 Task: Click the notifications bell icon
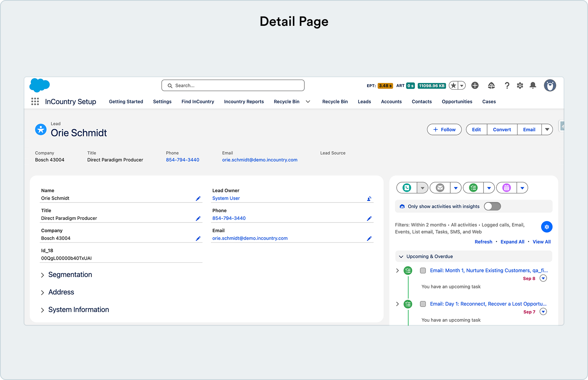pyautogui.click(x=533, y=86)
